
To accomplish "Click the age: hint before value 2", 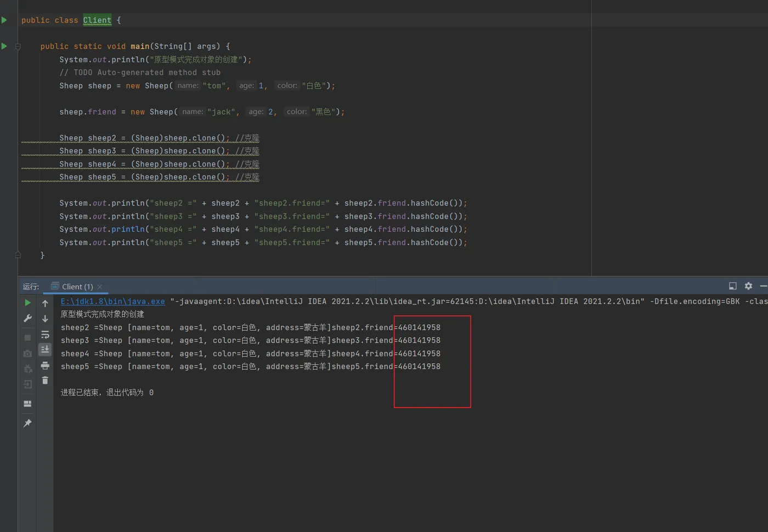I will point(256,112).
